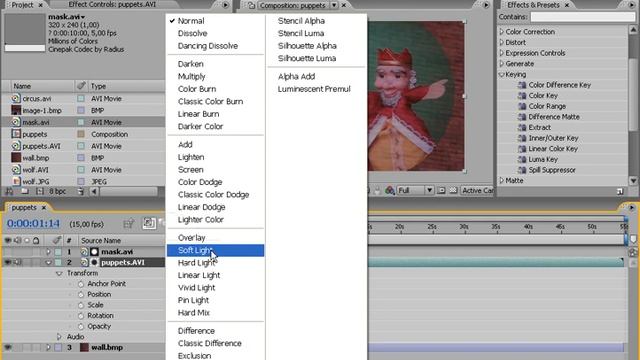Expand the wall.bmp layer properties
Screen dimensions: 640x360
coord(49,347)
